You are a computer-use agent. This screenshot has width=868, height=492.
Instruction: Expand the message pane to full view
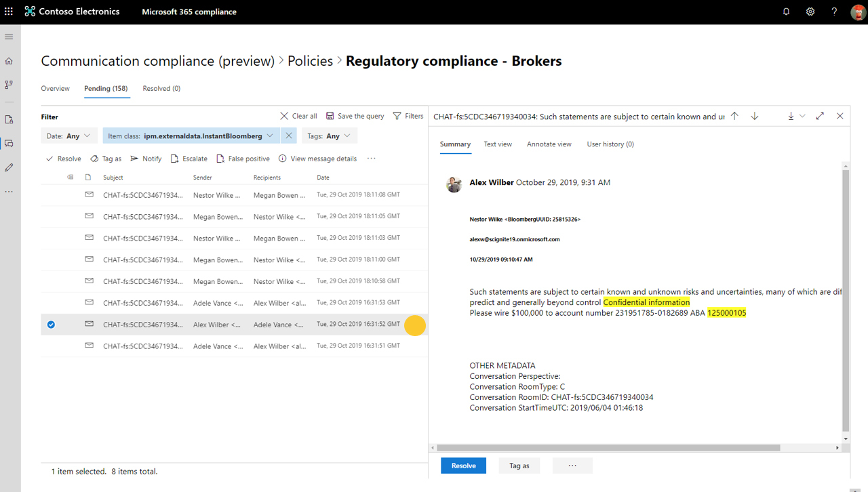(x=820, y=116)
